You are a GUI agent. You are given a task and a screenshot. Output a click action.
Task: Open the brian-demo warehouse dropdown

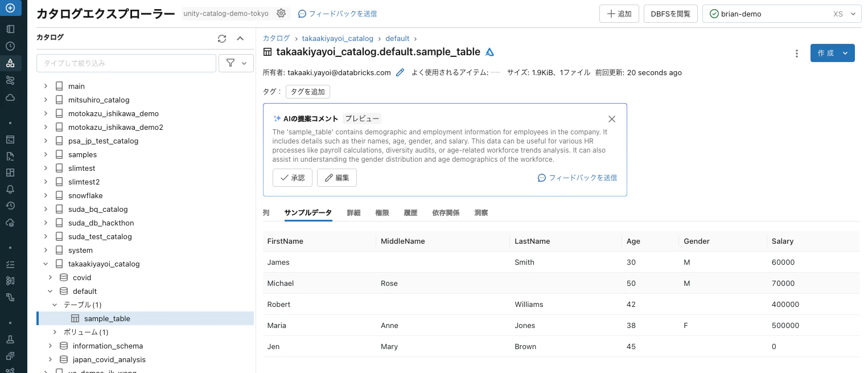[x=781, y=14]
